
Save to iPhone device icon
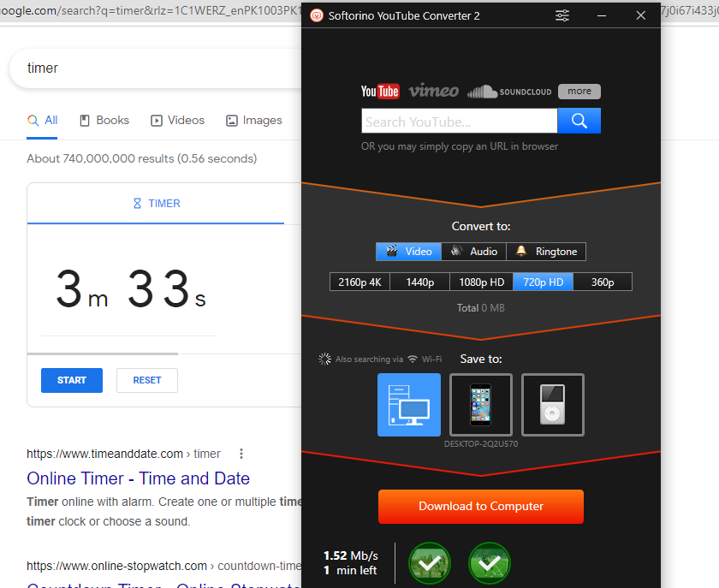pyautogui.click(x=481, y=405)
